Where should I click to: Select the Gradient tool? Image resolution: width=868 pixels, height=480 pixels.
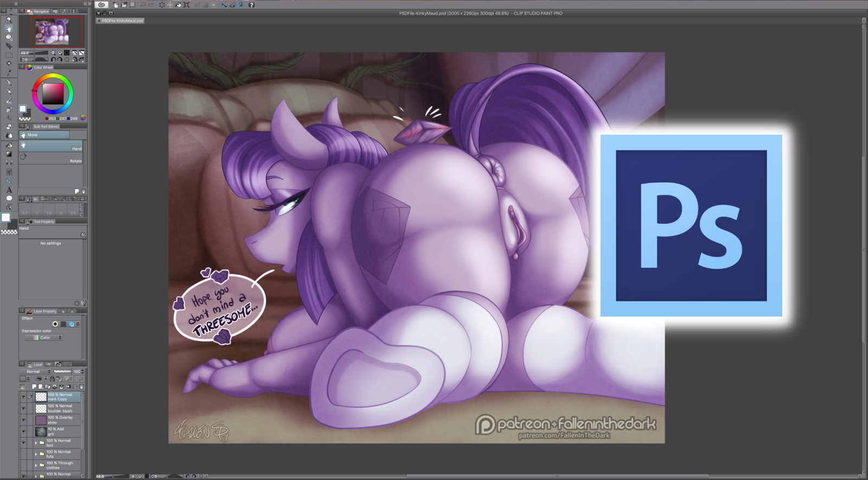pos(9,154)
